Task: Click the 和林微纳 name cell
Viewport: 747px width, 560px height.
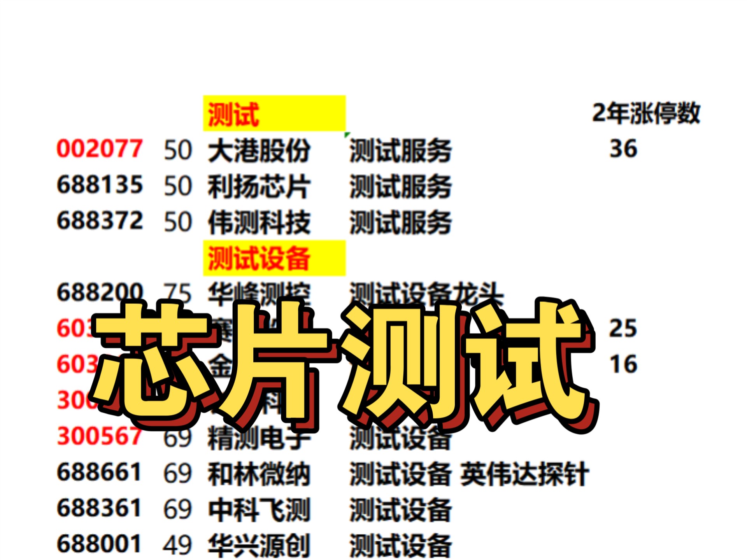Action: (x=259, y=474)
